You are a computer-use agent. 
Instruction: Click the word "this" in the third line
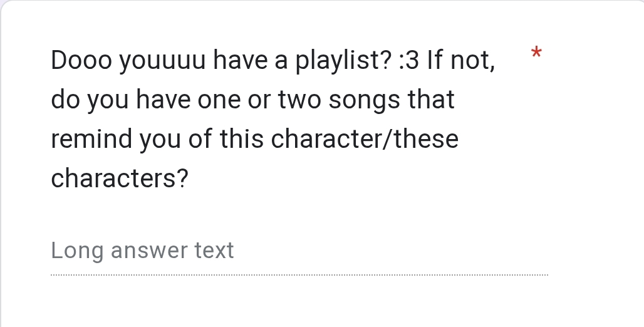click(242, 139)
